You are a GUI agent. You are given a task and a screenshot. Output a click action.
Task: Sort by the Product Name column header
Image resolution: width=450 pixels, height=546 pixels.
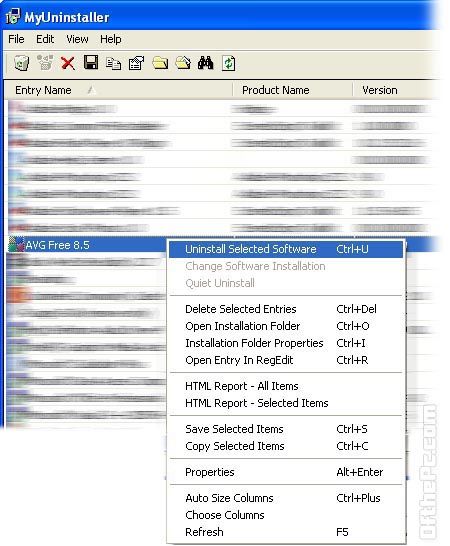point(293,90)
